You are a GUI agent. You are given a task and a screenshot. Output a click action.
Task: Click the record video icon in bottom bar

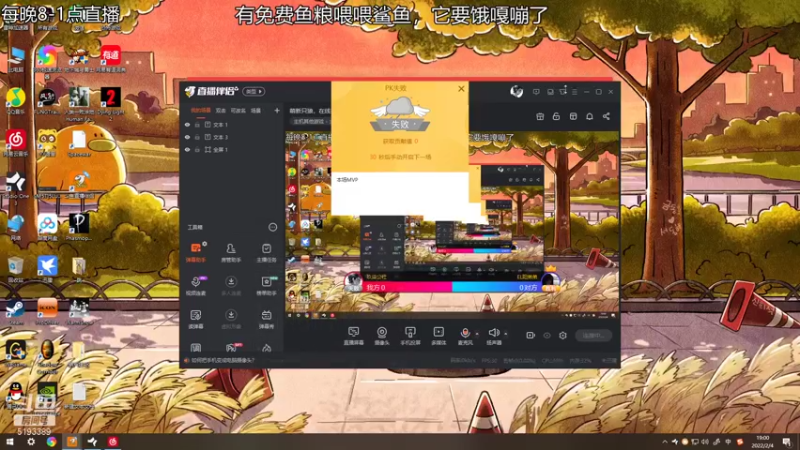click(531, 335)
